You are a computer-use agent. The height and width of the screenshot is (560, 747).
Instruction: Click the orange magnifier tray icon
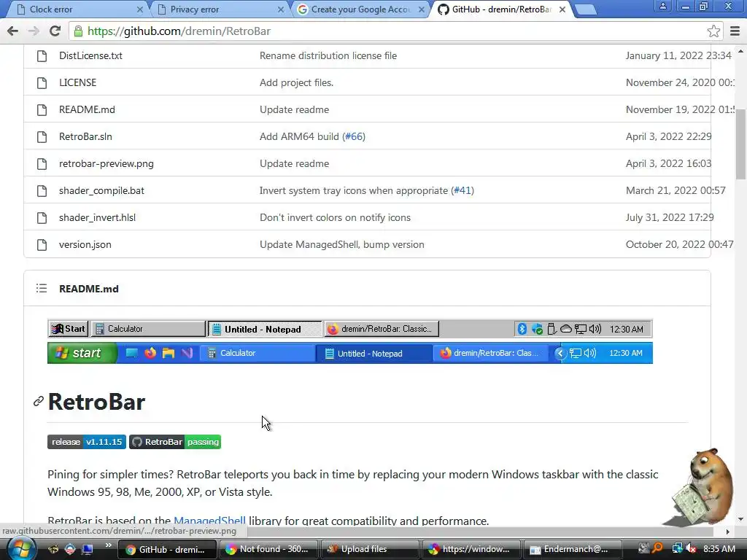[657, 549]
